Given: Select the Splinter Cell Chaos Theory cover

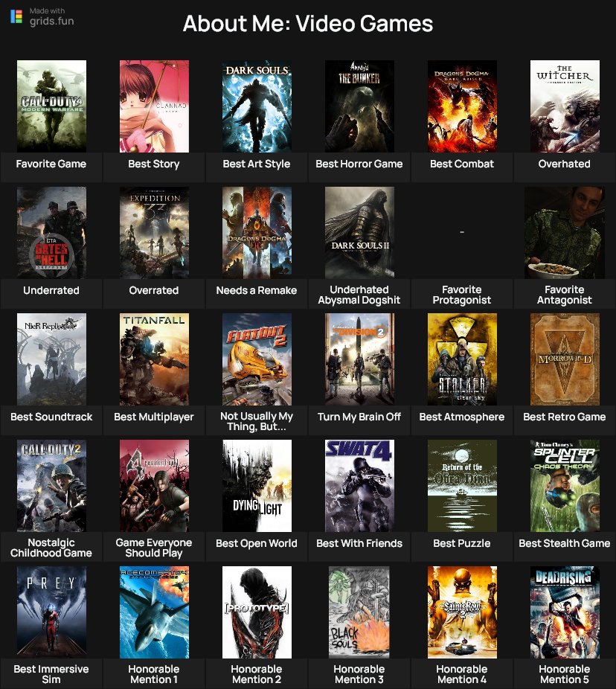Looking at the screenshot, I should 565,486.
